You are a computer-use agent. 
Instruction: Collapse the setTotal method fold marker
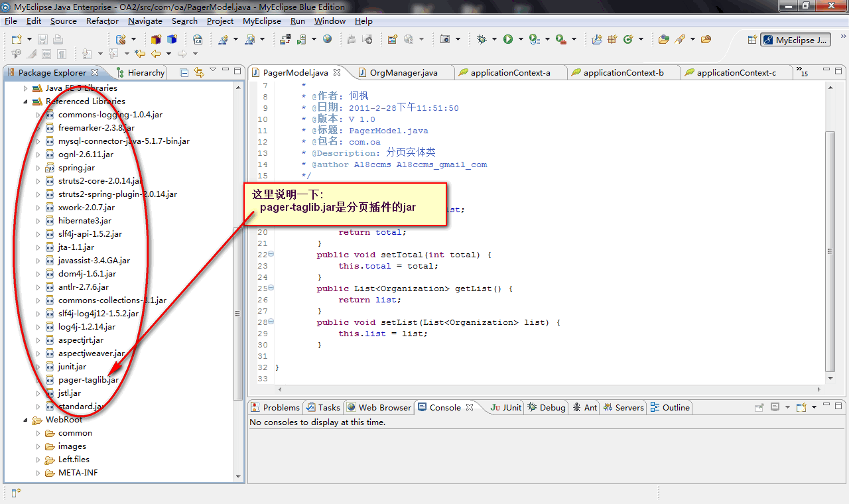(271, 255)
